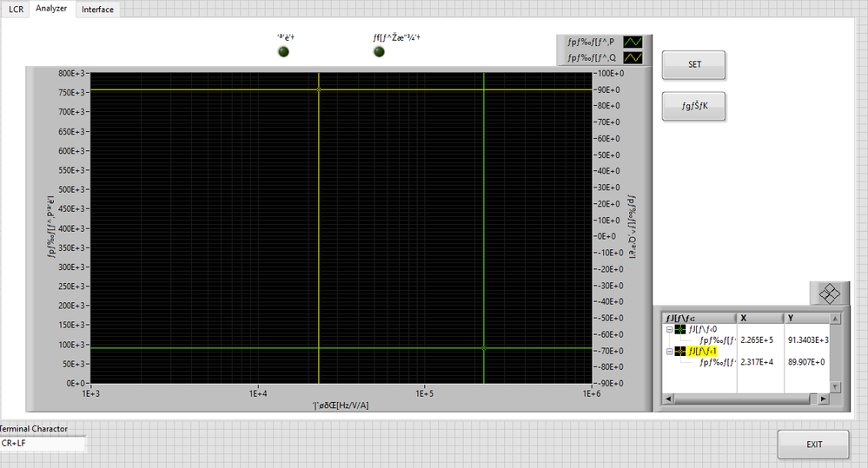This screenshot has height=468, width=868.
Task: Select Y value 89.907E+0 in cursor table
Action: [x=806, y=362]
